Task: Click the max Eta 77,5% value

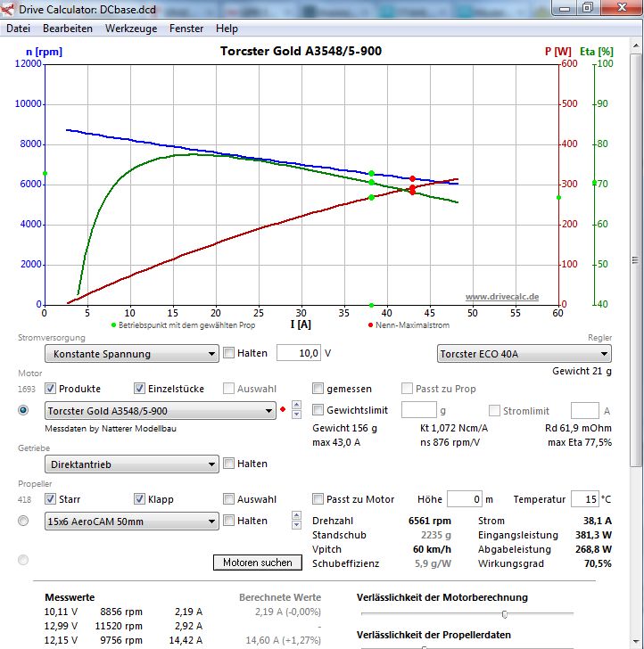Action: click(580, 442)
